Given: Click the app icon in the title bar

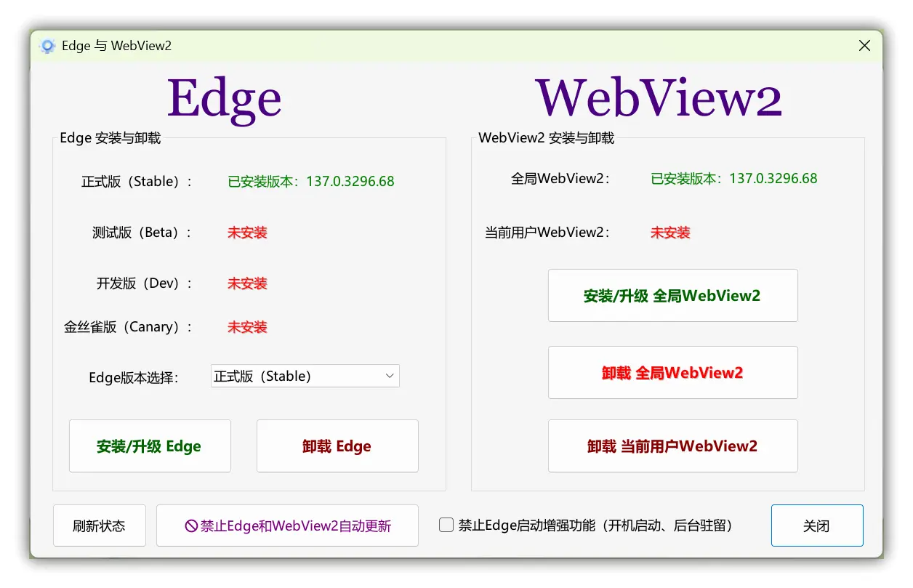Looking at the screenshot, I should coord(48,46).
